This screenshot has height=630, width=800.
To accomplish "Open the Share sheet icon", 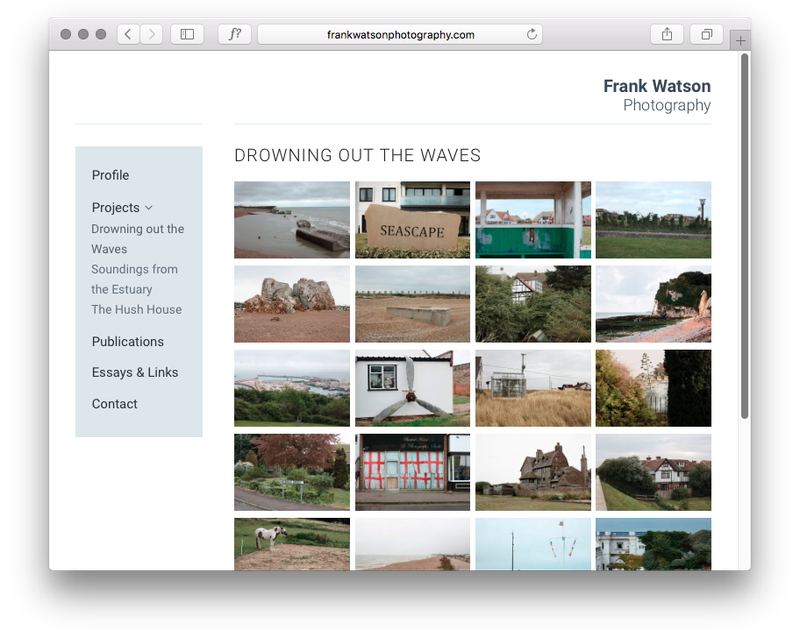I will 667,34.
